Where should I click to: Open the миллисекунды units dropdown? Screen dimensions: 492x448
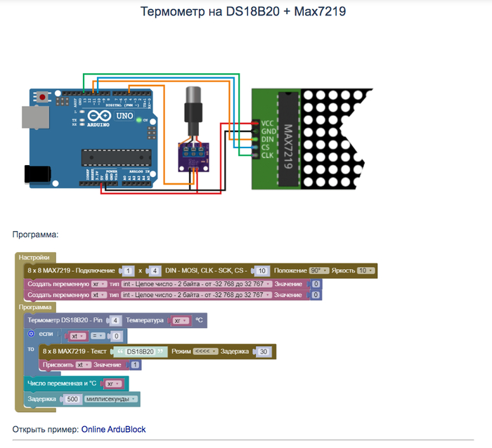click(110, 399)
